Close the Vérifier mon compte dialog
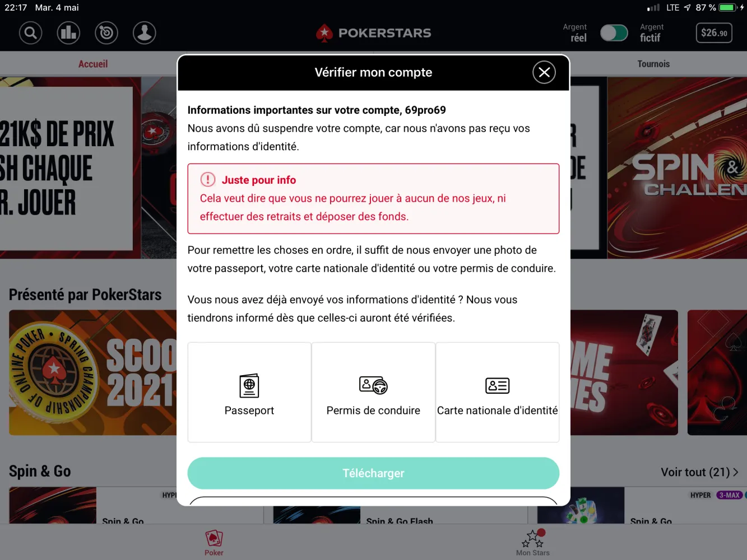The width and height of the screenshot is (747, 560). coord(544,72)
